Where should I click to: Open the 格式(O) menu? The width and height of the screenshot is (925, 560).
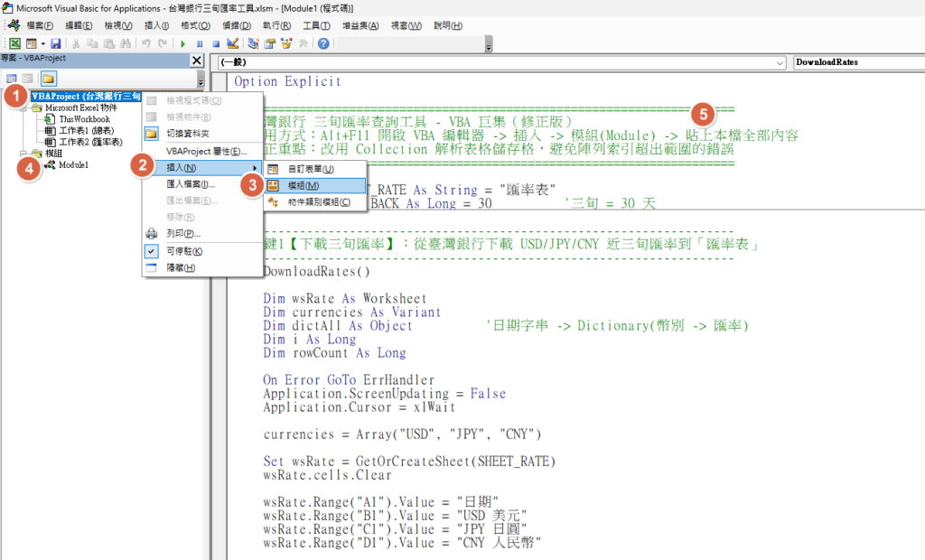[x=195, y=26]
